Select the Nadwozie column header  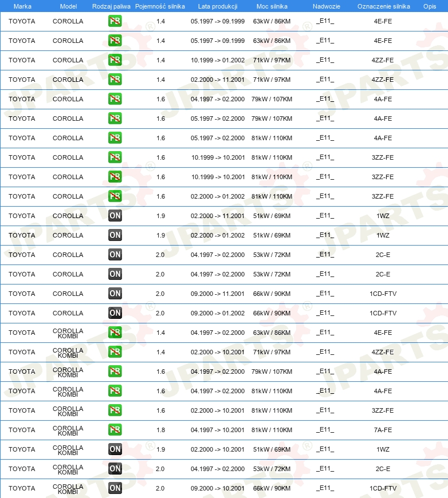point(326,6)
